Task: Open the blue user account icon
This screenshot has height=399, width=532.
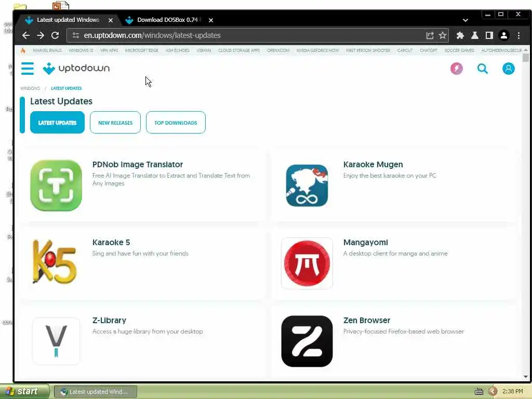Action: [508, 69]
